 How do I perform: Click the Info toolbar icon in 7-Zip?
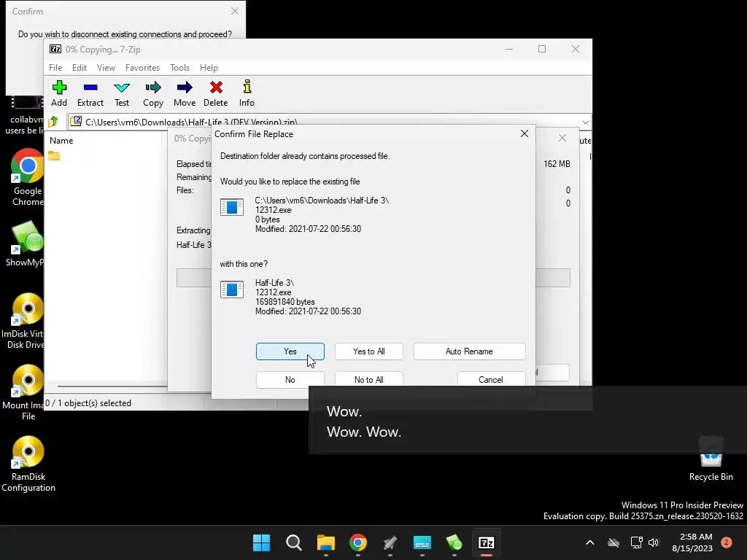[x=247, y=93]
